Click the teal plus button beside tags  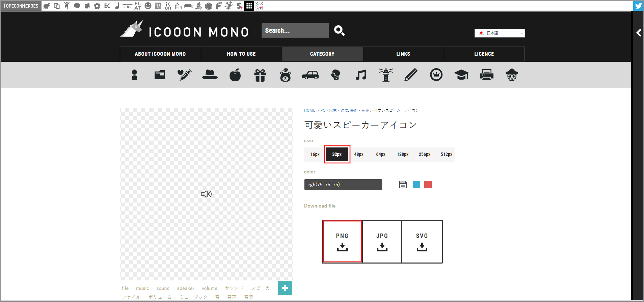[285, 288]
